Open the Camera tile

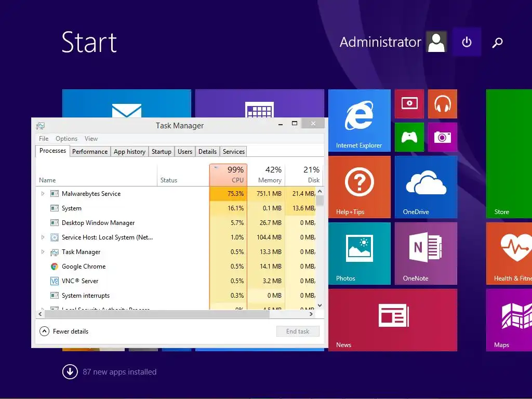click(443, 137)
